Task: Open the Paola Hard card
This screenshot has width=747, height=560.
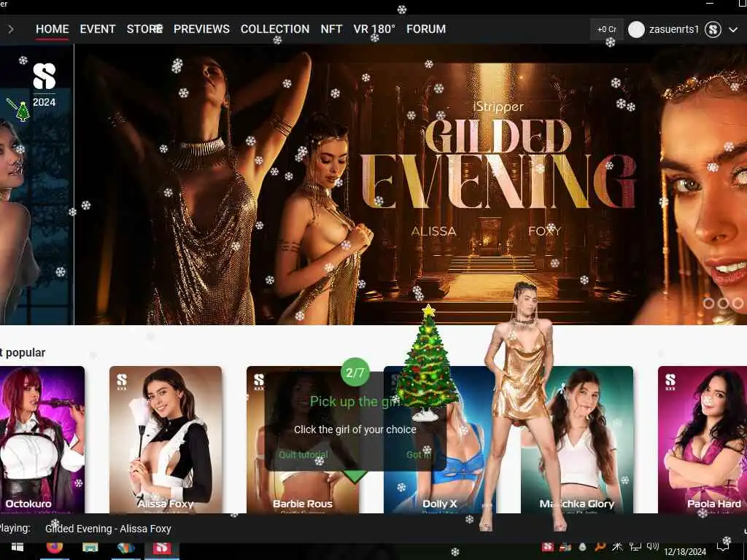Action: tap(703, 440)
